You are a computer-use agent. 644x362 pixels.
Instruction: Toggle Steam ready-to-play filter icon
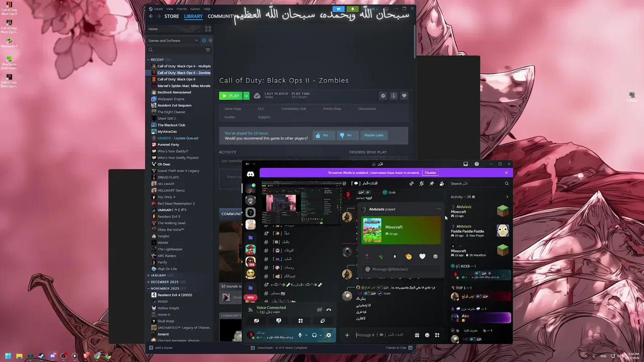(x=210, y=40)
